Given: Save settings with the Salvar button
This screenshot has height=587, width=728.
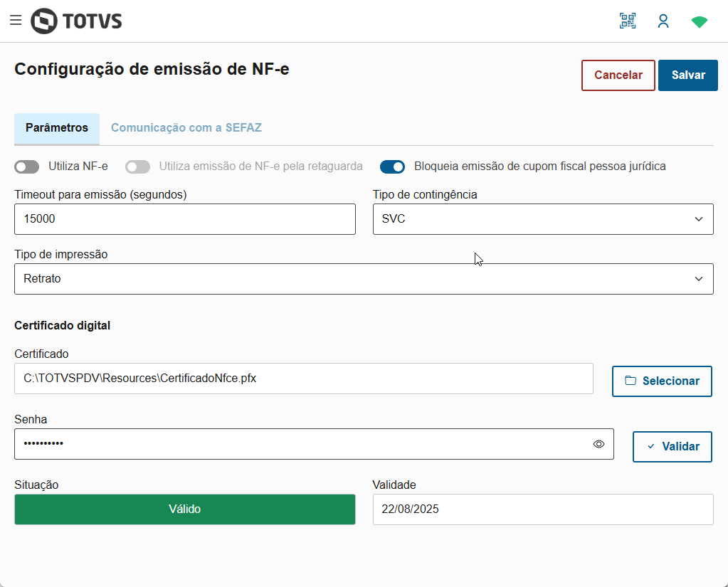Looking at the screenshot, I should (688, 75).
